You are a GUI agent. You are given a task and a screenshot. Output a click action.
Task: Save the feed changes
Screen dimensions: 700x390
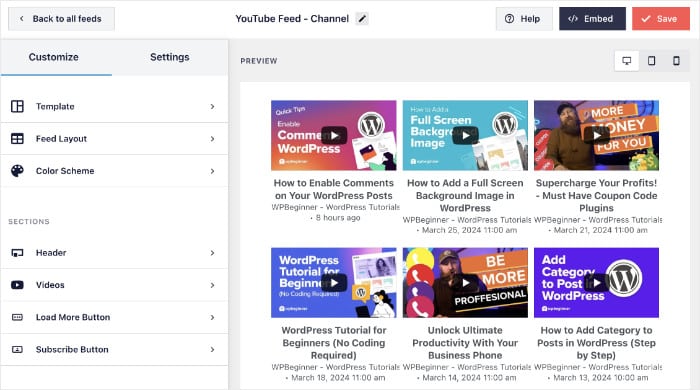[x=661, y=19]
